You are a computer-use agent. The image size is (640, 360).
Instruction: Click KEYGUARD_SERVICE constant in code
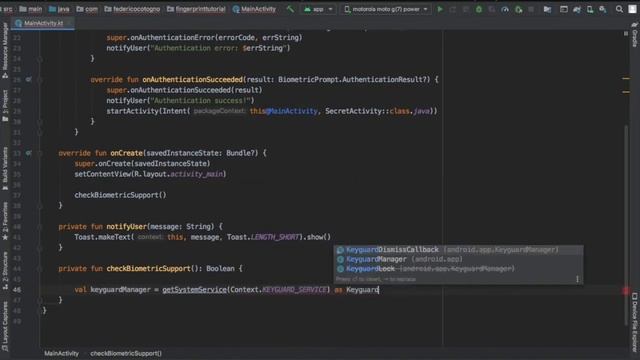tap(294, 290)
